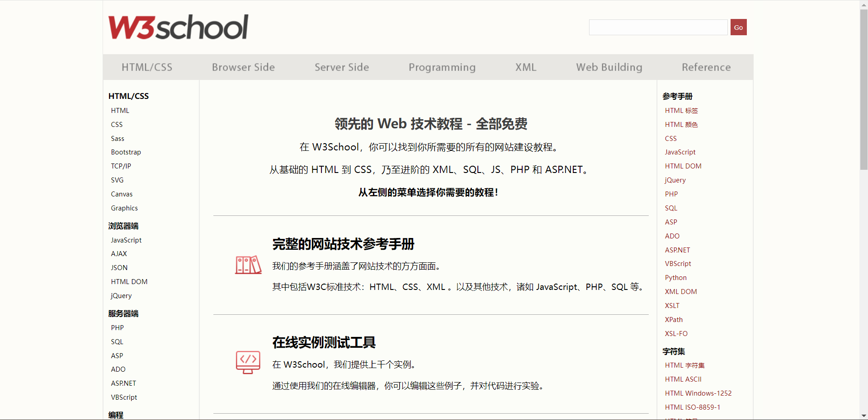
Task: Click the reference books icon
Action: (x=248, y=265)
